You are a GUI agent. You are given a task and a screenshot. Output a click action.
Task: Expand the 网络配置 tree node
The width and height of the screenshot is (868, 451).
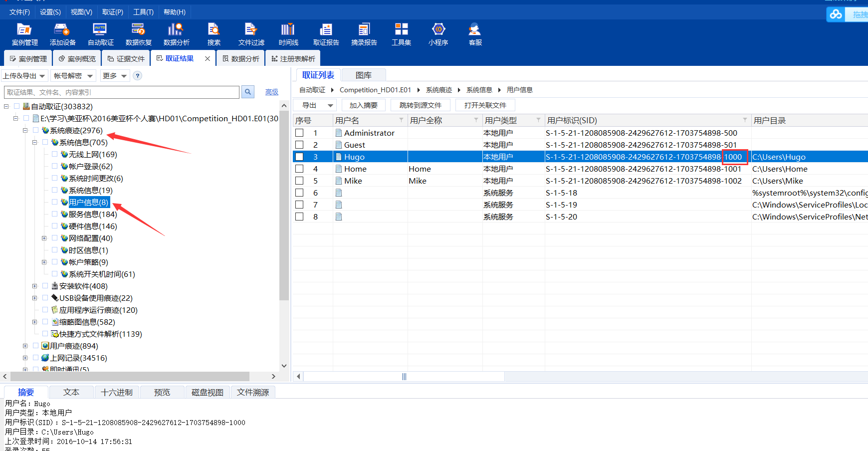tap(44, 238)
